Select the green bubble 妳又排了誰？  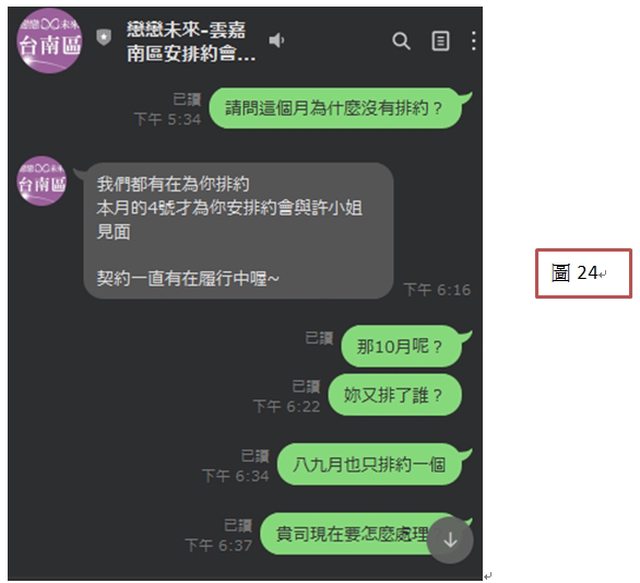click(395, 395)
